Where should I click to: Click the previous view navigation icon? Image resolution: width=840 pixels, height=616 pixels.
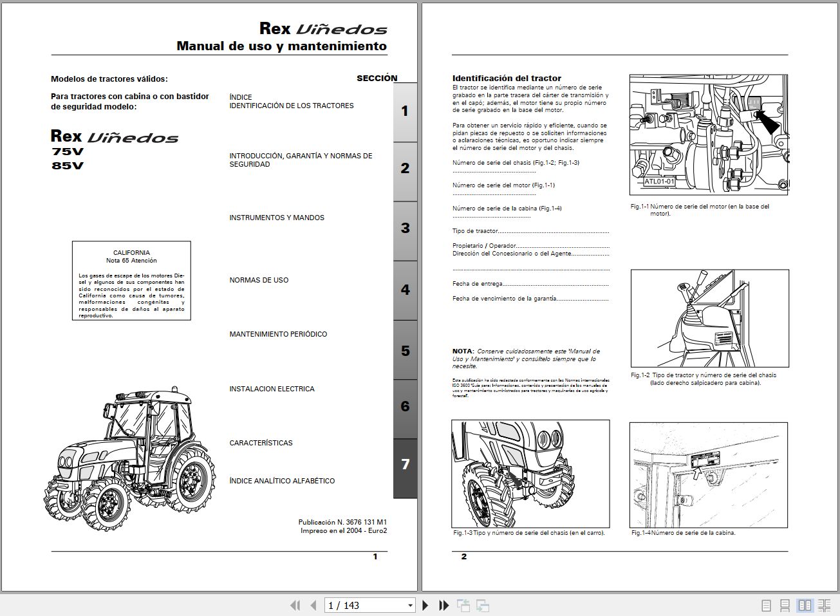(463, 605)
